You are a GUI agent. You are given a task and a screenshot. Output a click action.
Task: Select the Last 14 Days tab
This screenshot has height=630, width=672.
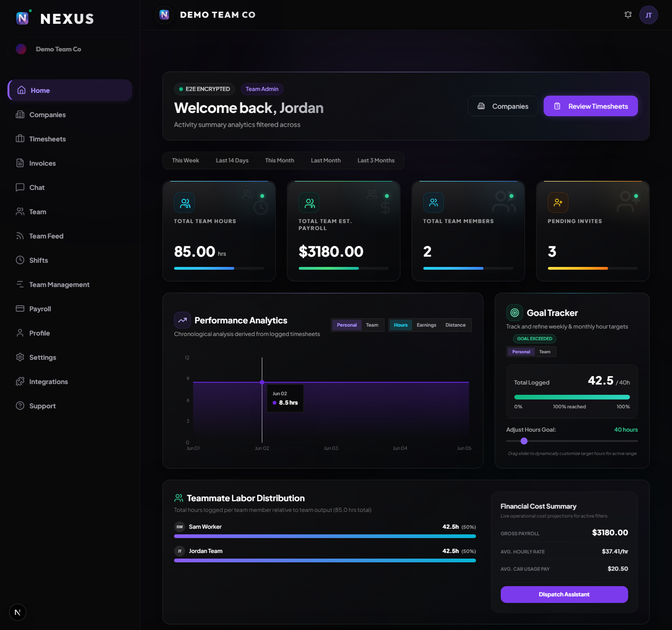(232, 161)
